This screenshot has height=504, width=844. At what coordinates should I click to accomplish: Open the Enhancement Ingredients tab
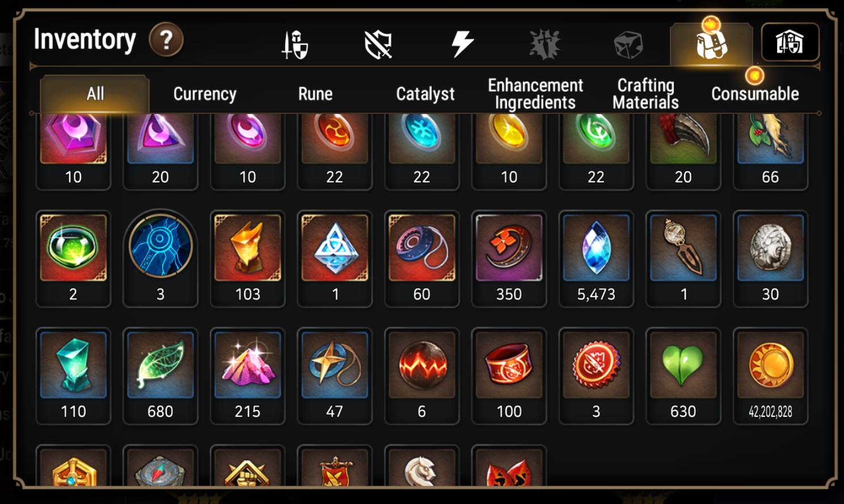click(535, 94)
